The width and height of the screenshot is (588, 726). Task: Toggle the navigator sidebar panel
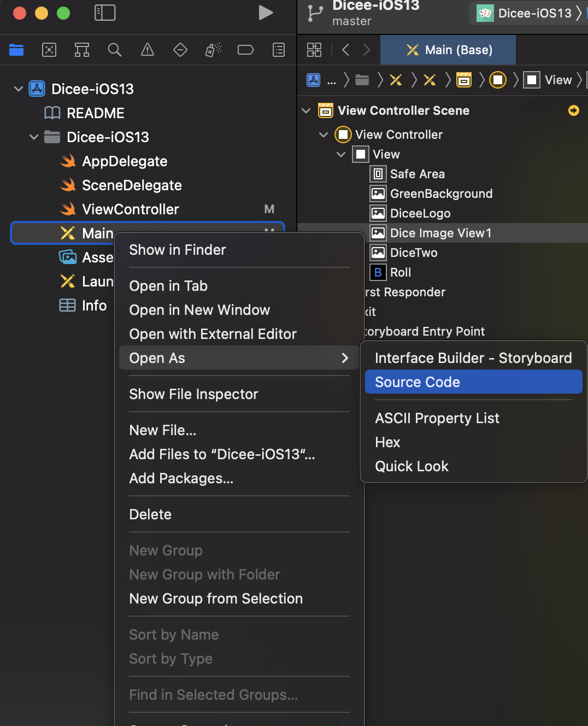[105, 13]
